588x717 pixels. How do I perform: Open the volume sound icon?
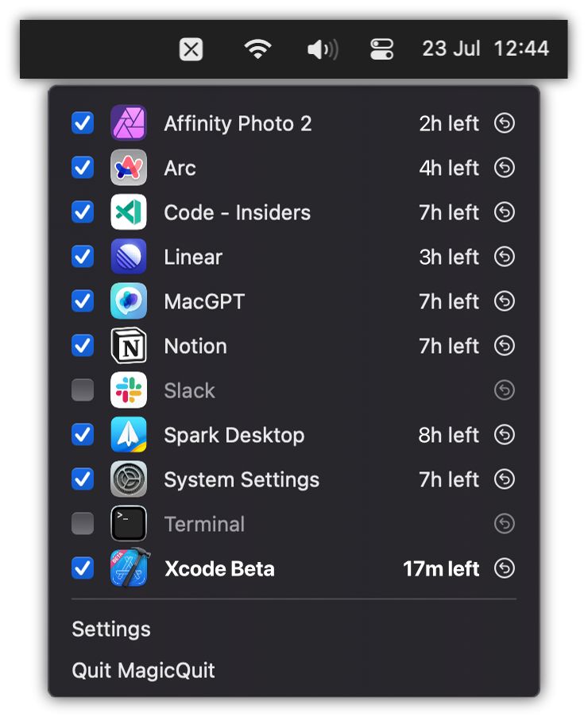(323, 49)
